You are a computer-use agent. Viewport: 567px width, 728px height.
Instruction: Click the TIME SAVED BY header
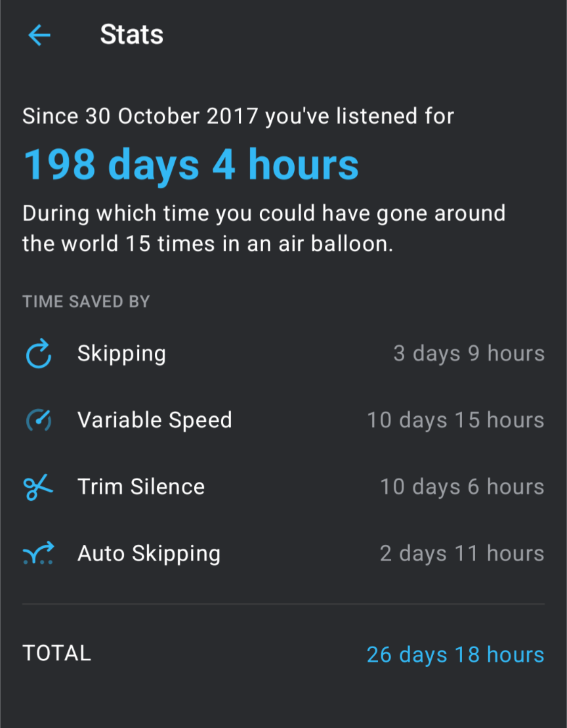pyautogui.click(x=86, y=302)
